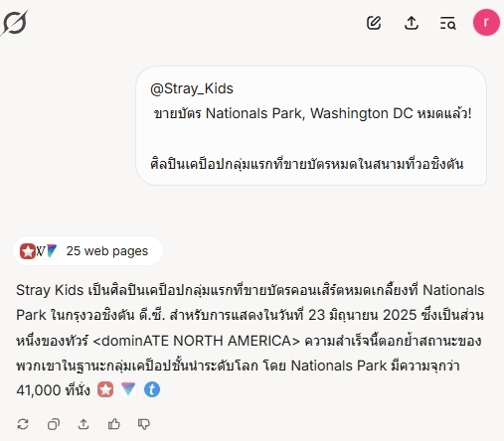Viewport: 504px width, 441px height.
Task: Start a new chat with the compose icon
Action: pyautogui.click(x=374, y=23)
